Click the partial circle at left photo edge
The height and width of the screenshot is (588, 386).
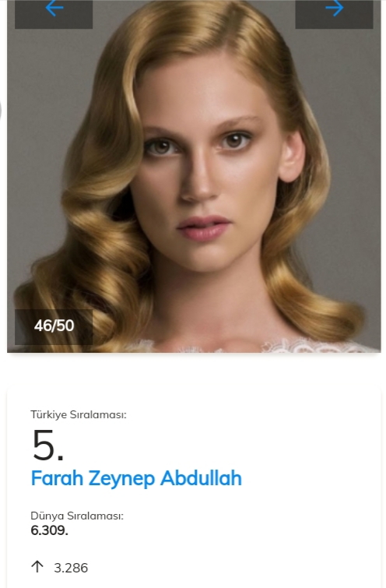pos(0,111)
